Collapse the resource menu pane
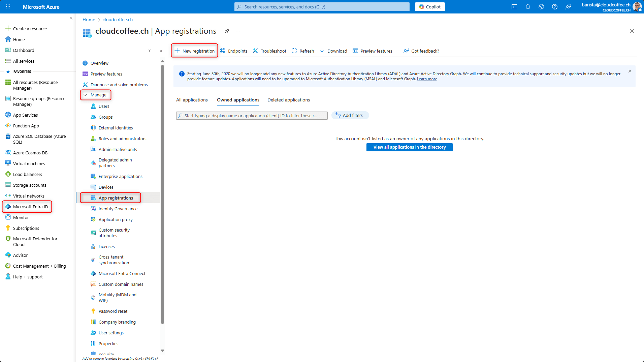644x362 pixels. [x=161, y=51]
